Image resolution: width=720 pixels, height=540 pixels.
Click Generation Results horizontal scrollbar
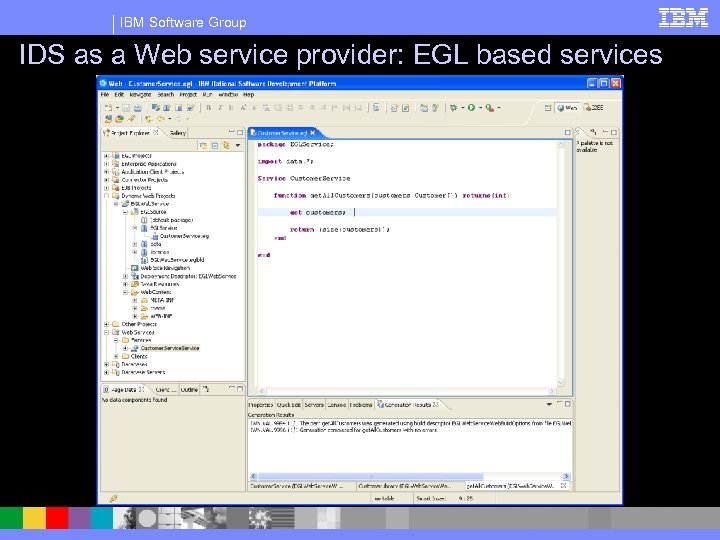[x=410, y=477]
